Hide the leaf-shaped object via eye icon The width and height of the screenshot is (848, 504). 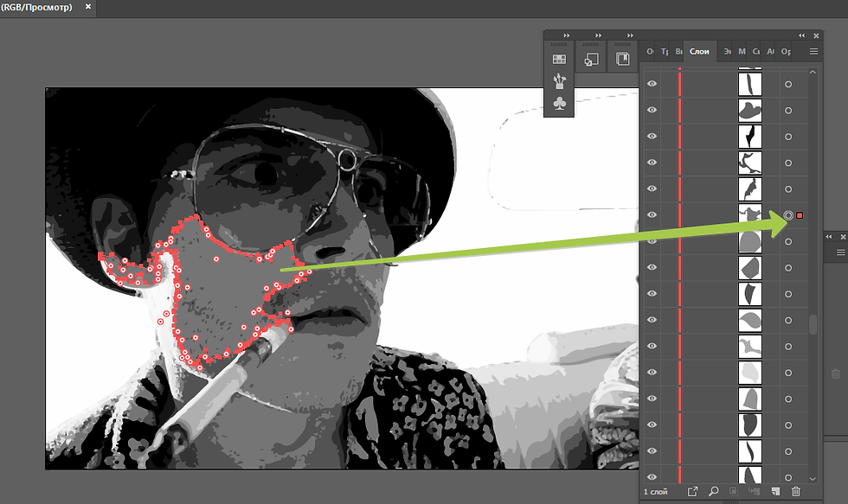point(652,319)
